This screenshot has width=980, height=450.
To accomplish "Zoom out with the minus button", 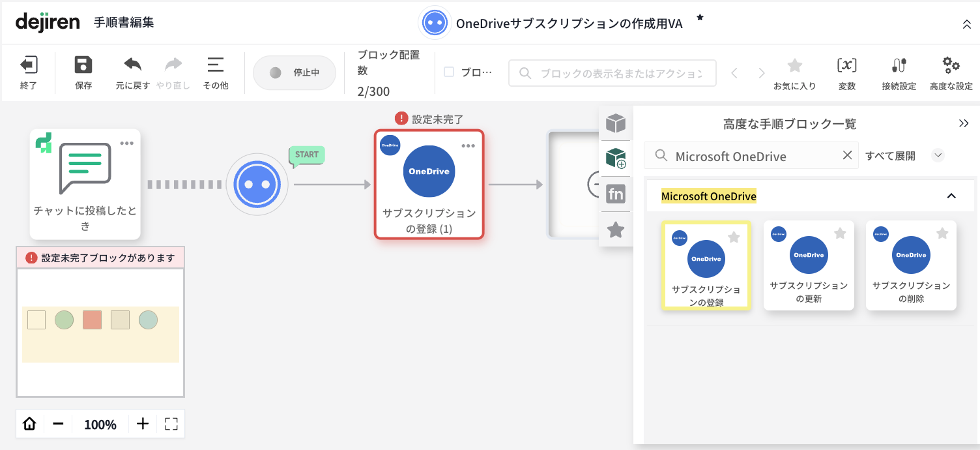I will (58, 424).
